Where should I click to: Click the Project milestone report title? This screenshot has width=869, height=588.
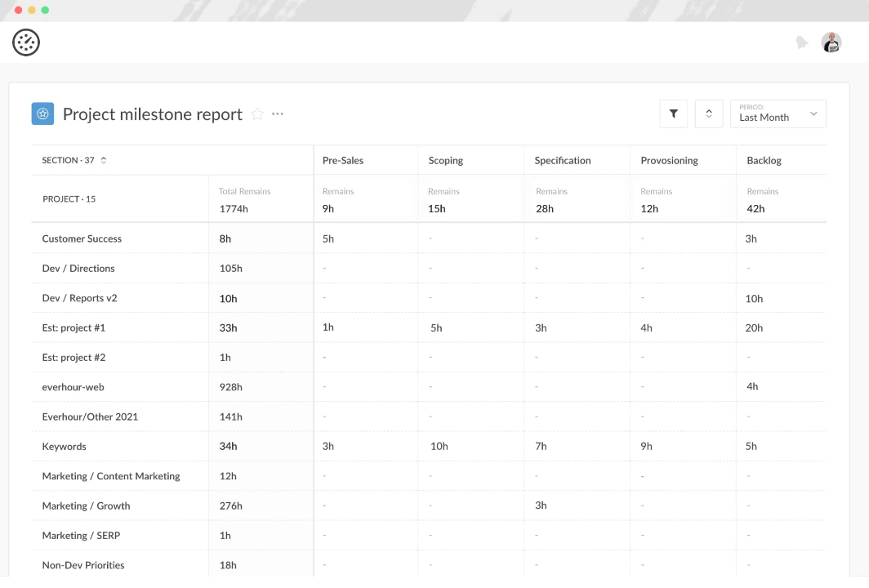point(153,114)
